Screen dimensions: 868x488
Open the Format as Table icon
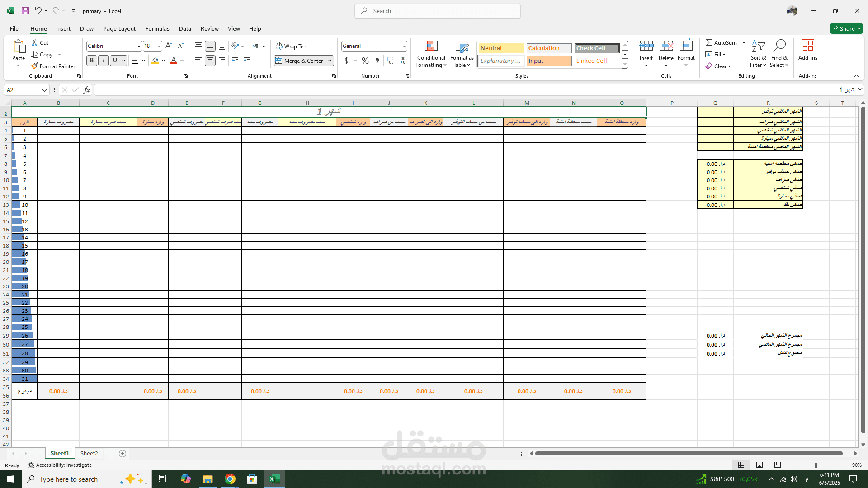[x=462, y=46]
